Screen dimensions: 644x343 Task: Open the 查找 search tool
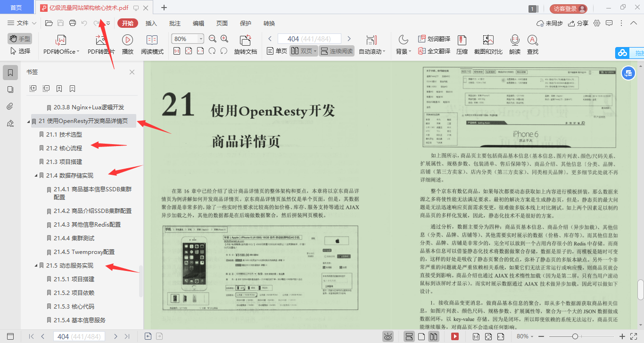tap(533, 44)
